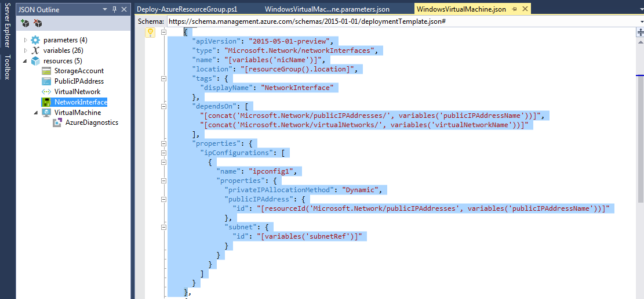The width and height of the screenshot is (644, 299).
Task: Click the lightbulb quick actions icon
Action: (x=150, y=32)
